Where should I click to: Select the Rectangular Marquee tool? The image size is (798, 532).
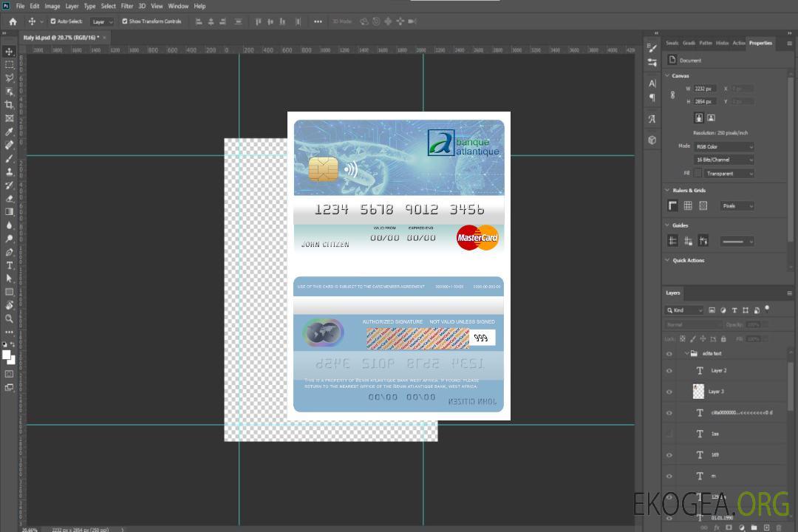pos(9,65)
